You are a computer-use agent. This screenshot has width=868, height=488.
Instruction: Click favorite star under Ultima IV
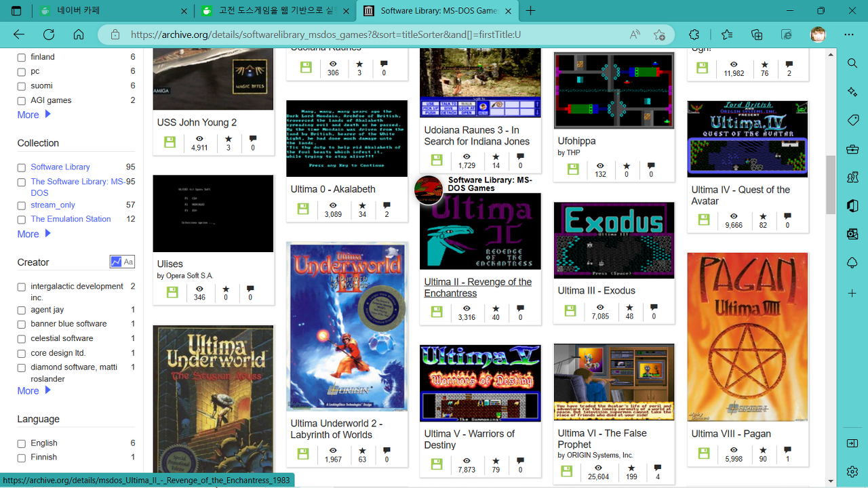point(763,216)
